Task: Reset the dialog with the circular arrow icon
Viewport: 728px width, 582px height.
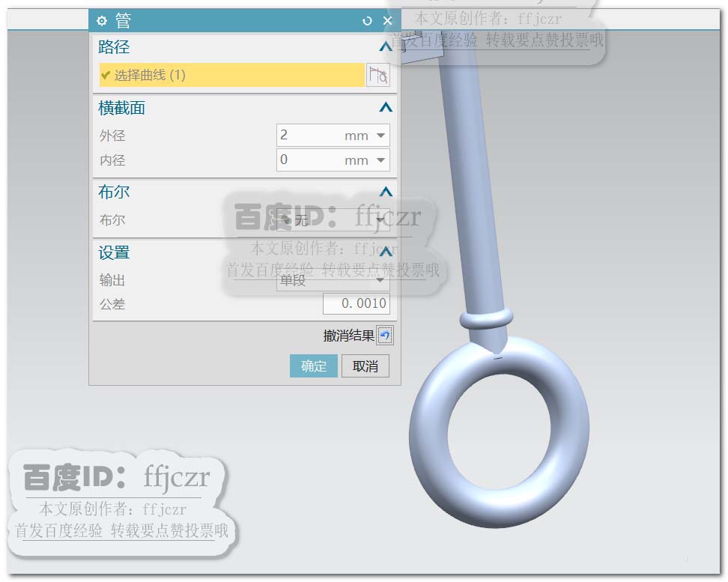Action: tap(367, 21)
